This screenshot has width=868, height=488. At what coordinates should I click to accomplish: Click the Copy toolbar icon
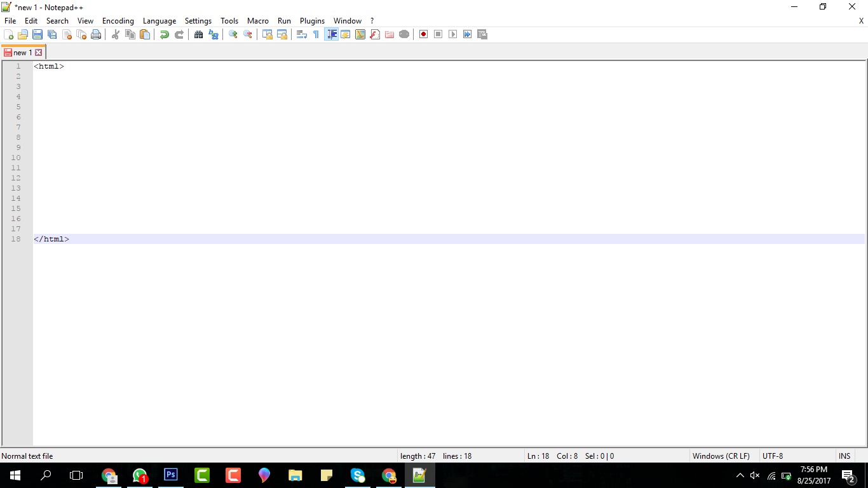point(130,34)
